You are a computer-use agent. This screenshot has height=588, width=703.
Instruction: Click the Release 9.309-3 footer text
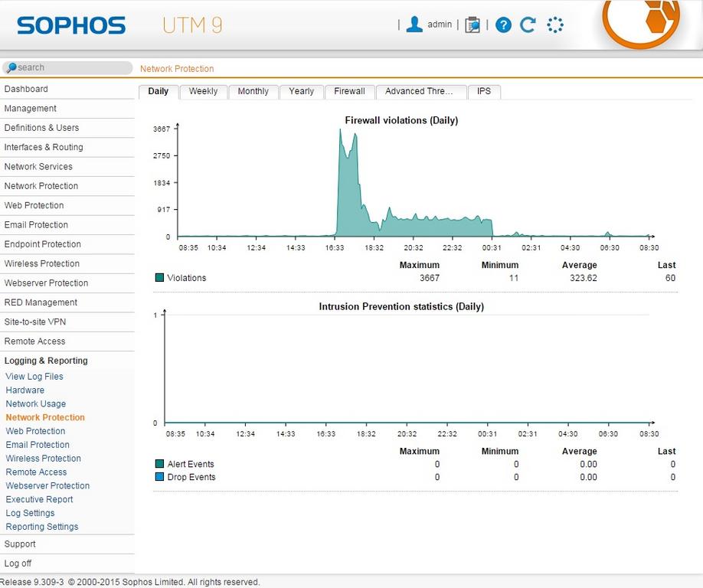point(32,582)
